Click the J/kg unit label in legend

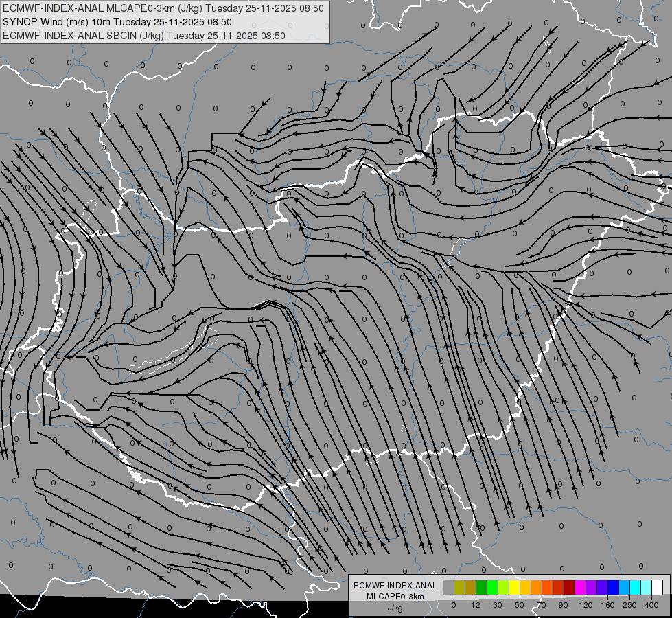[x=395, y=608]
